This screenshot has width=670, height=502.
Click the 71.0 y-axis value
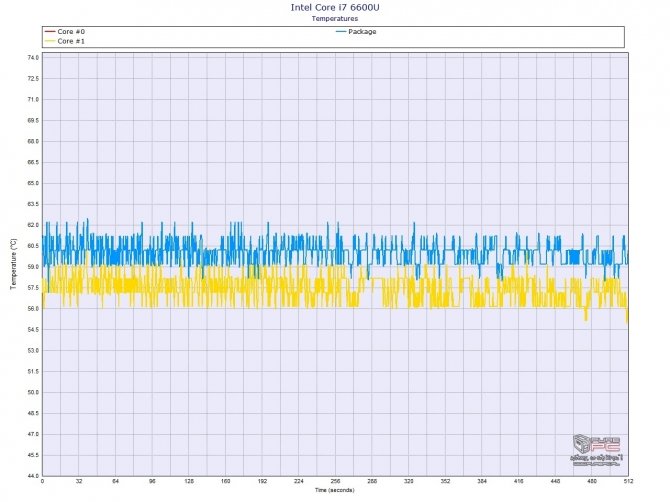[x=33, y=99]
